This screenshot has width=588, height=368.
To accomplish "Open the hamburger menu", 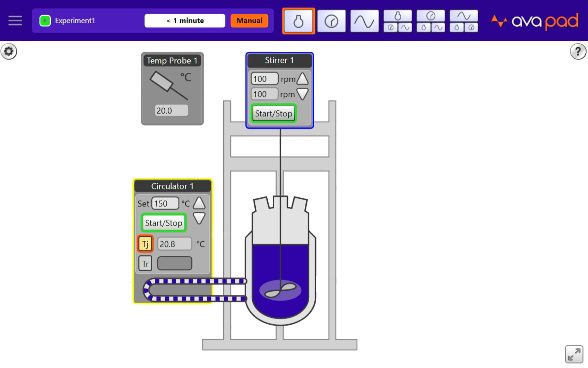I will pos(15,20).
